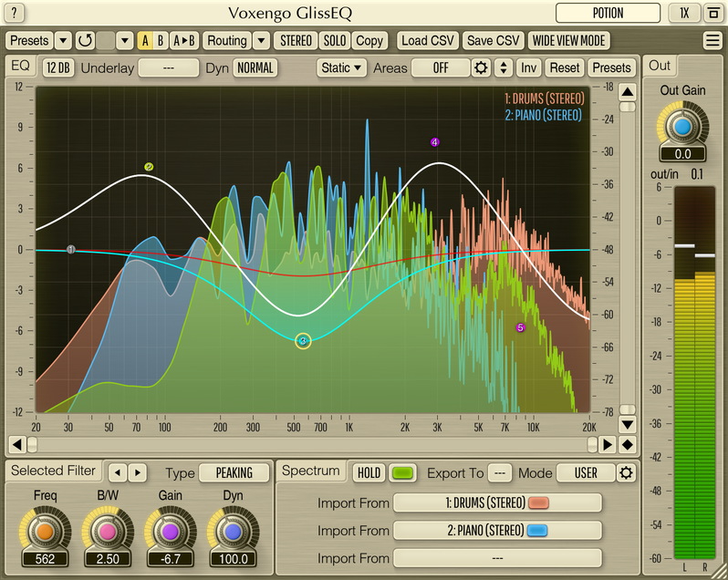728x580 pixels.
Task: Select next filter arrow
Action: coord(138,472)
